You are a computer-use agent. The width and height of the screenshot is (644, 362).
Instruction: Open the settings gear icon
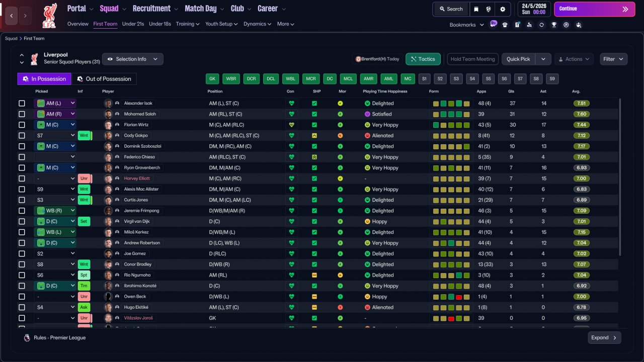tap(503, 9)
